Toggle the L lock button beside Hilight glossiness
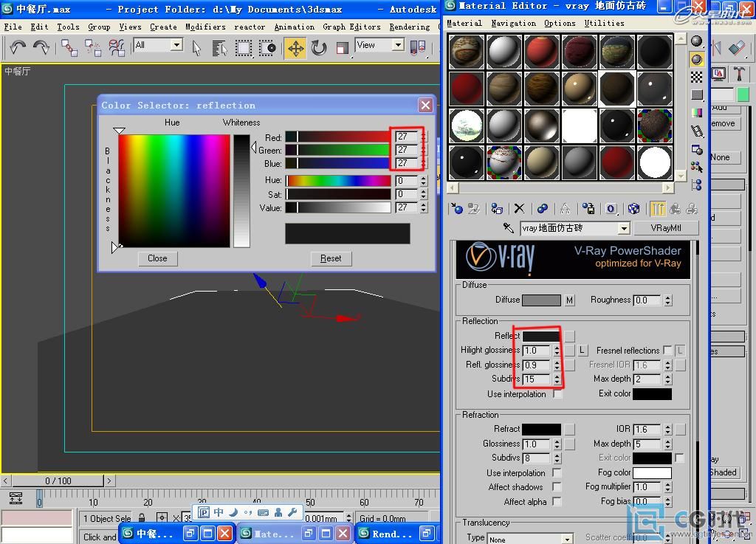 [x=582, y=351]
